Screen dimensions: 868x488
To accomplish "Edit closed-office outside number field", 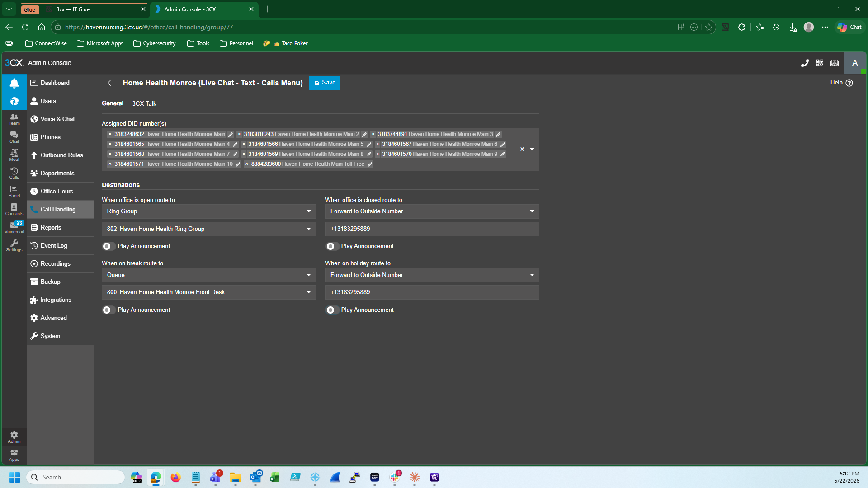I will pos(432,229).
